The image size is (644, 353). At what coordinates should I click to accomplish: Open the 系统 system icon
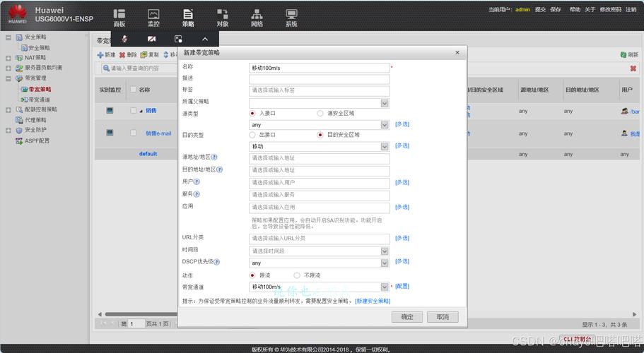pyautogui.click(x=292, y=18)
